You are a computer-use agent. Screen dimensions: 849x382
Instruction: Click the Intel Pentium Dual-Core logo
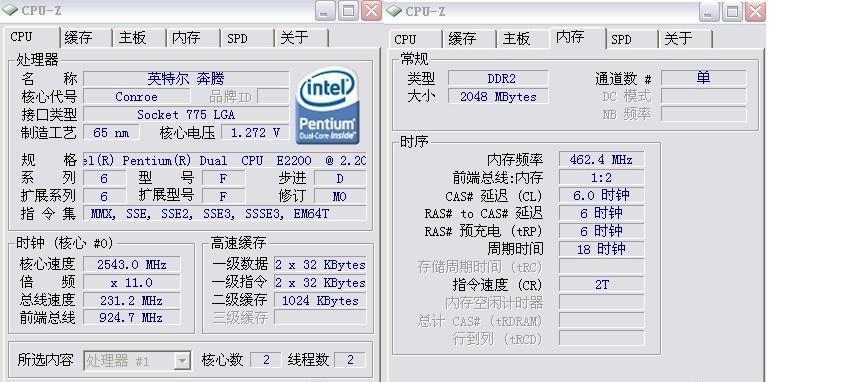coord(327,105)
